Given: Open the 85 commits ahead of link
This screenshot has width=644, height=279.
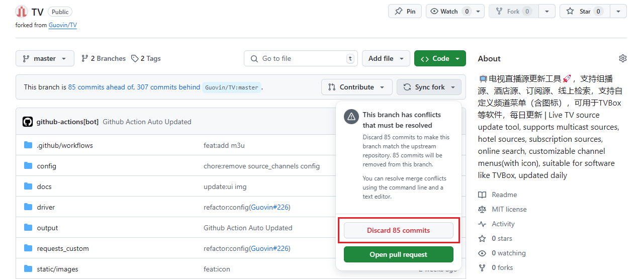Looking at the screenshot, I should [101, 87].
